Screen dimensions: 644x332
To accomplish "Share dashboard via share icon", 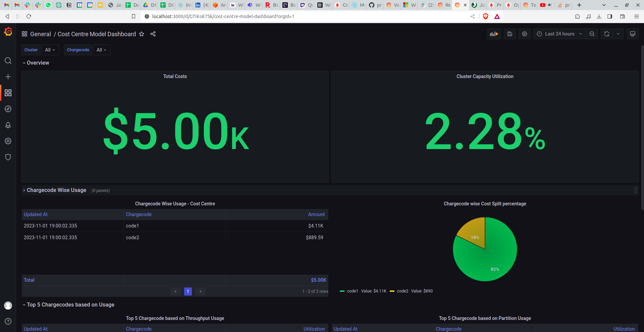I will coord(153,34).
